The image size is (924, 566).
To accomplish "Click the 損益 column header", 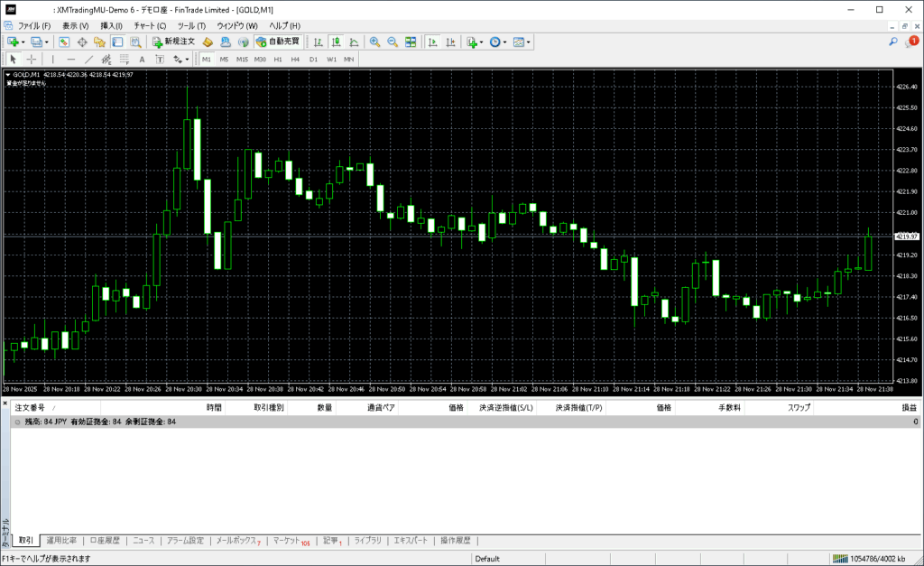I will [x=909, y=408].
